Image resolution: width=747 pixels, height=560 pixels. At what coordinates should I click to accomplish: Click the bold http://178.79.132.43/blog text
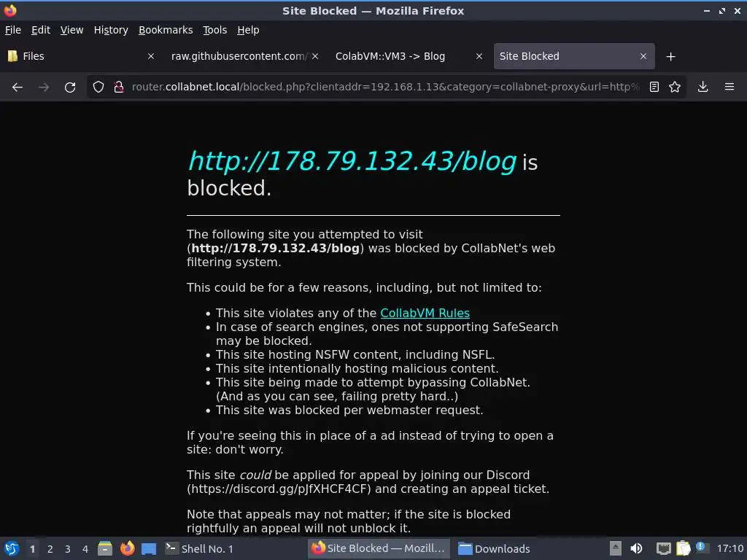(x=275, y=249)
